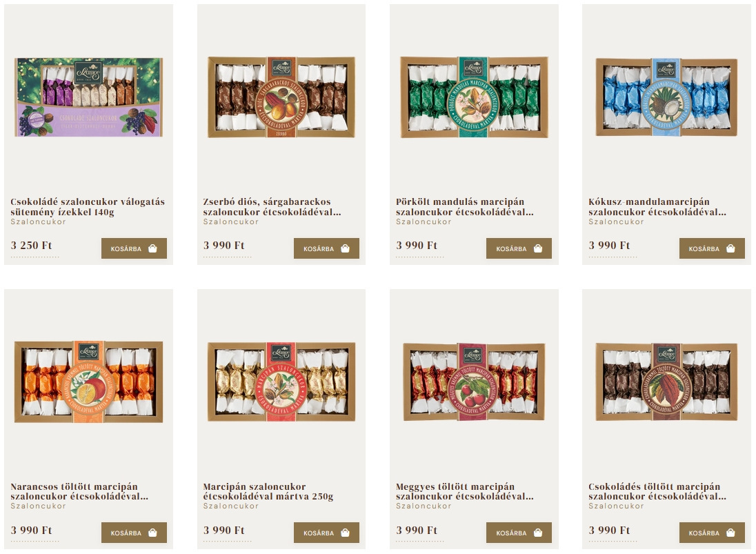This screenshot has height=554, width=756.
Task: Select KOSÁRBA button under Meggyes töltött marcipán
Action: pyautogui.click(x=519, y=533)
